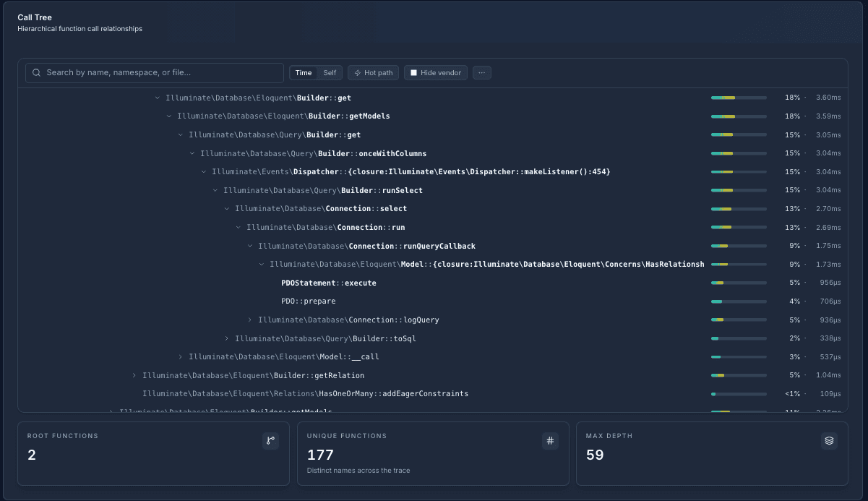Switch to Self mode
Screen dimensions: 868x501
coord(330,73)
